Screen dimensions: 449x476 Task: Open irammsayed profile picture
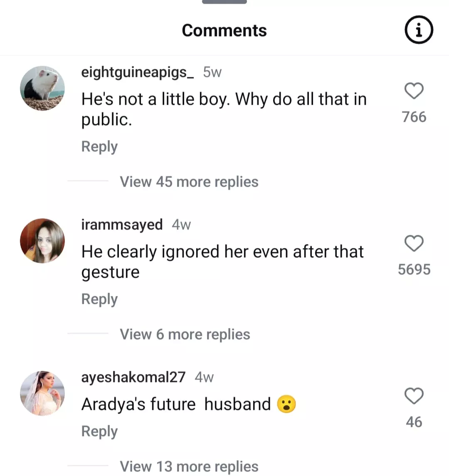(x=42, y=241)
